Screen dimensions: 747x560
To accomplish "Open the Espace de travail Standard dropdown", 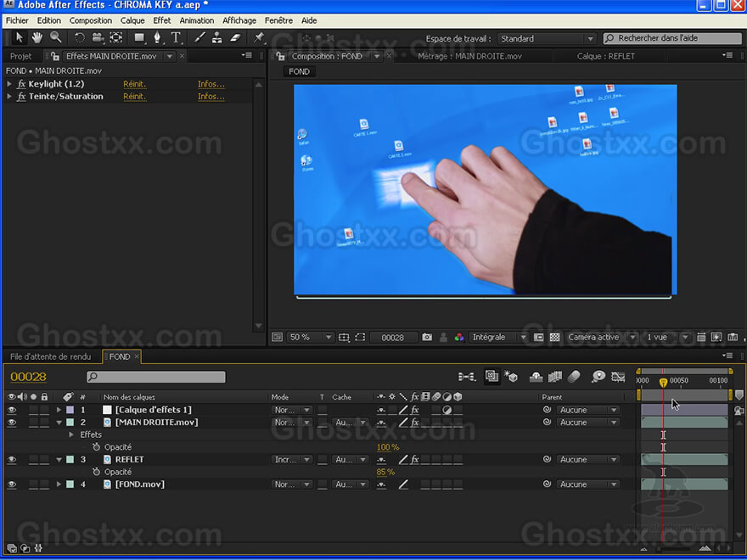I will tap(546, 38).
